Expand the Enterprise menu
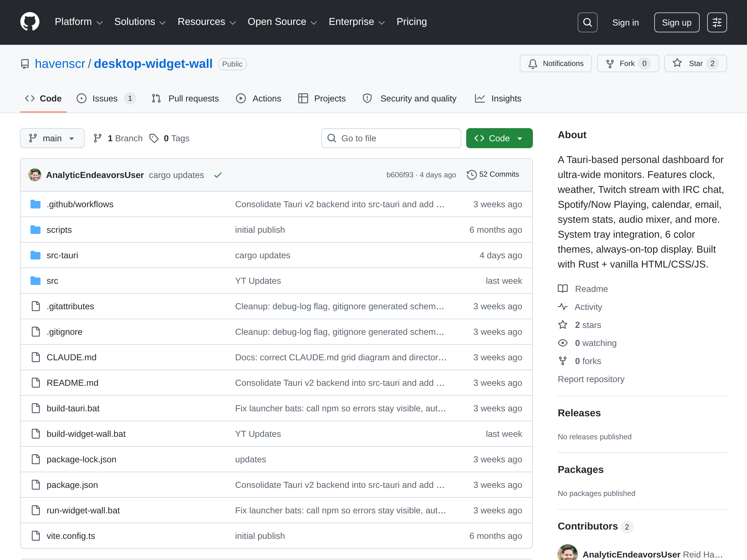Image resolution: width=747 pixels, height=560 pixels. pos(357,22)
